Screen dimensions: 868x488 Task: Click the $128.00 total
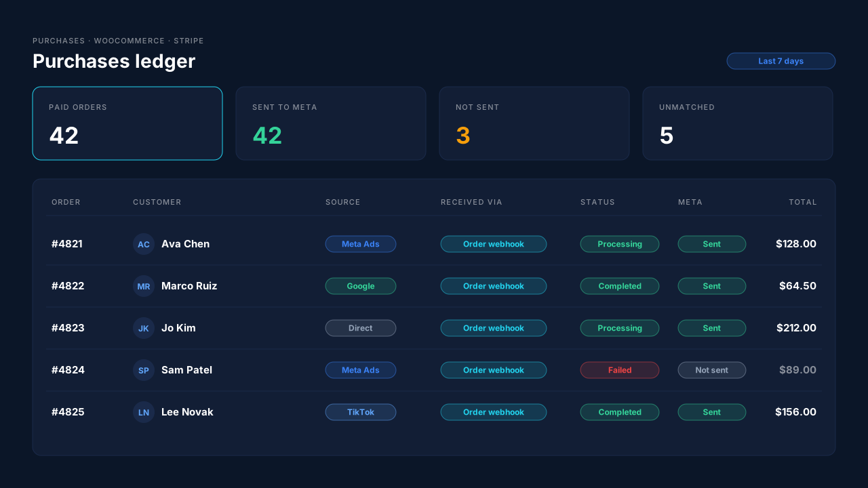pyautogui.click(x=796, y=244)
